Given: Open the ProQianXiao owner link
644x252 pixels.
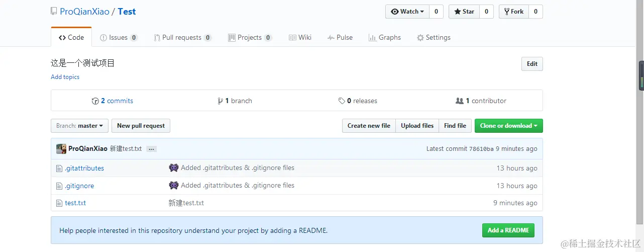Looking at the screenshot, I should pos(84,12).
